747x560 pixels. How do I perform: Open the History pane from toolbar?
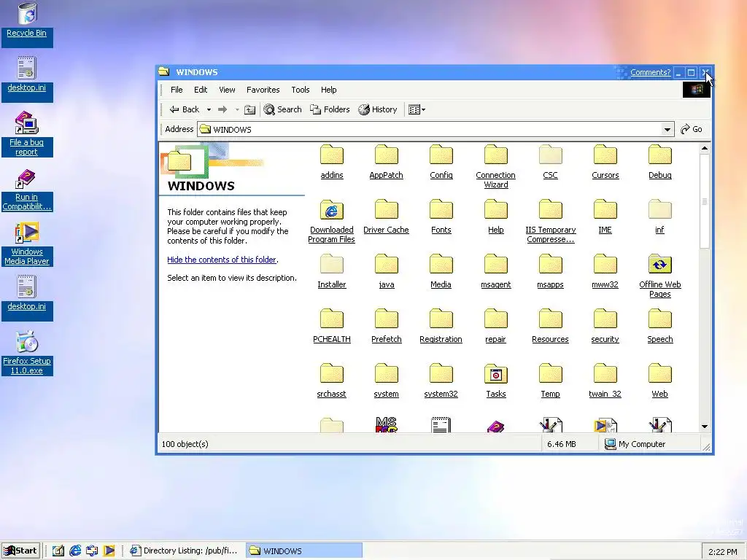point(378,109)
